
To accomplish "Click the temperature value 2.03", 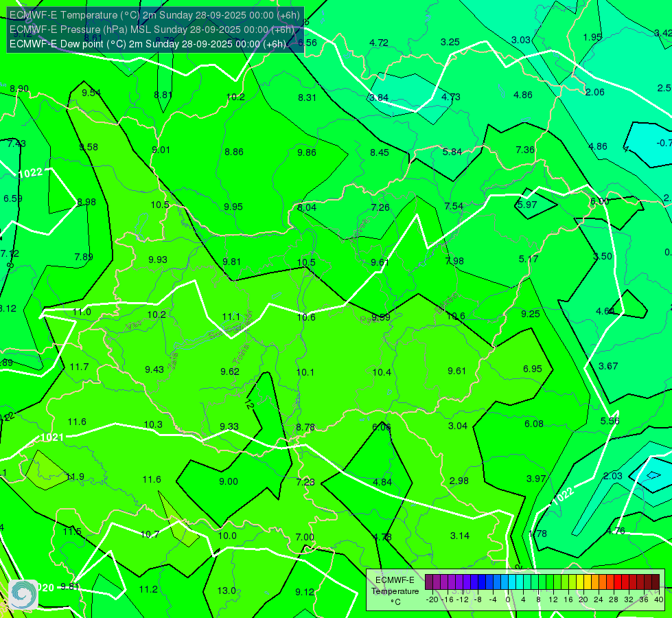I will [613, 476].
